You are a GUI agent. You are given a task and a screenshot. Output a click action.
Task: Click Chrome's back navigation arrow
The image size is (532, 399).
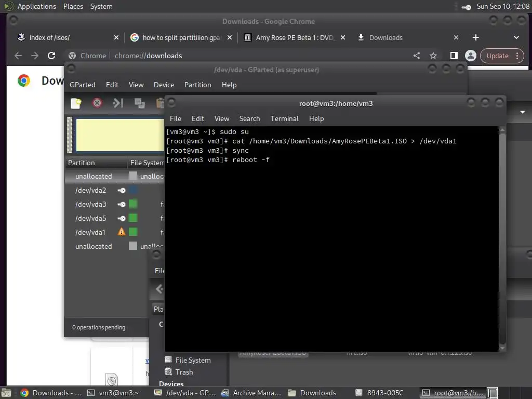tap(18, 56)
